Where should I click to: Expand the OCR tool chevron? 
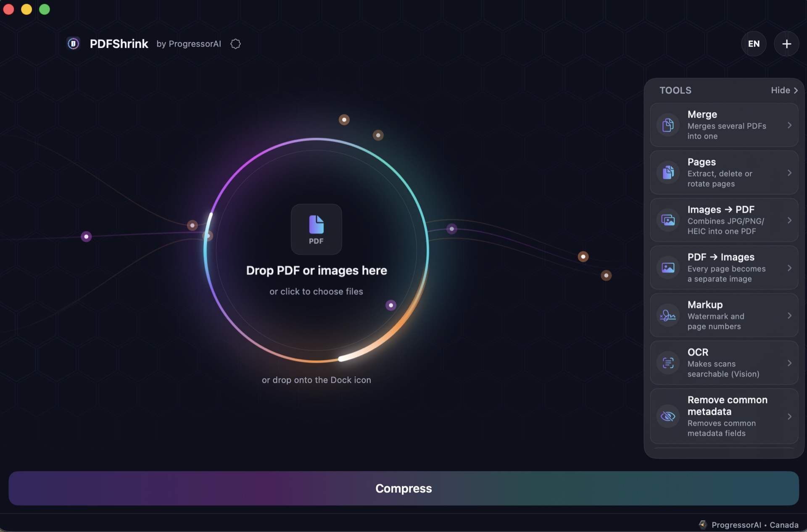[789, 363]
